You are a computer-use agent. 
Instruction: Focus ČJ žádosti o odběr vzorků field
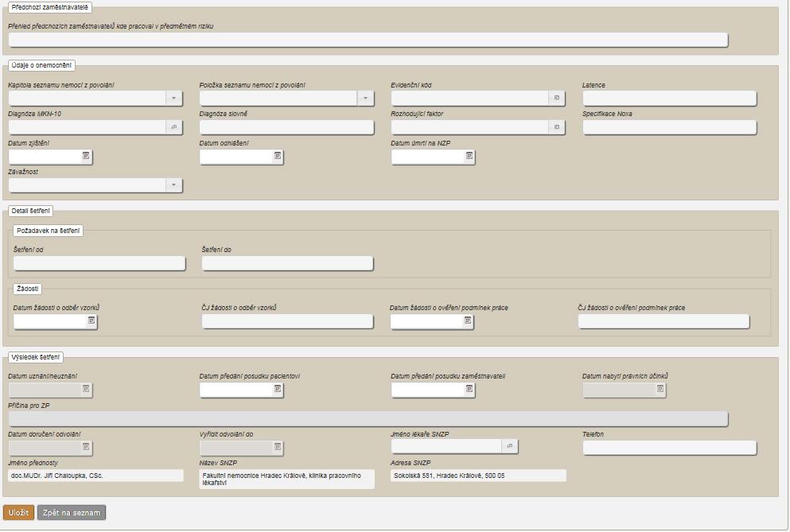click(288, 321)
